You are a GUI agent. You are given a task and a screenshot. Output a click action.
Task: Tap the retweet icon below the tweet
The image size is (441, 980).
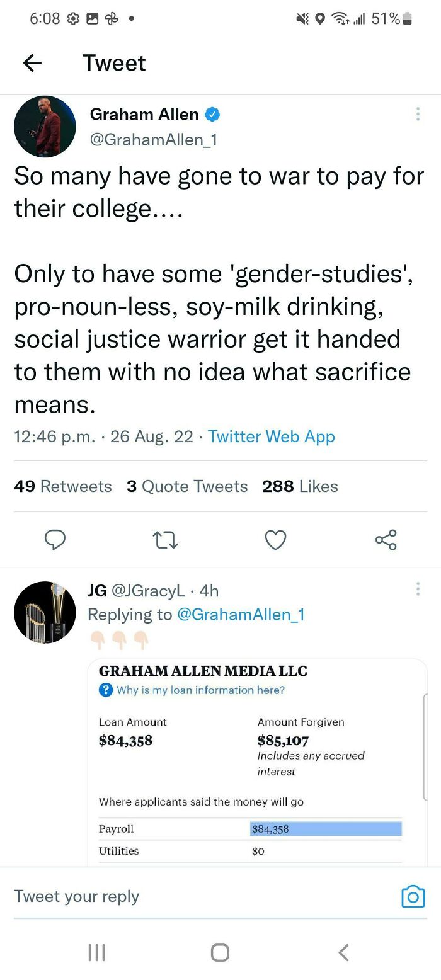click(165, 540)
